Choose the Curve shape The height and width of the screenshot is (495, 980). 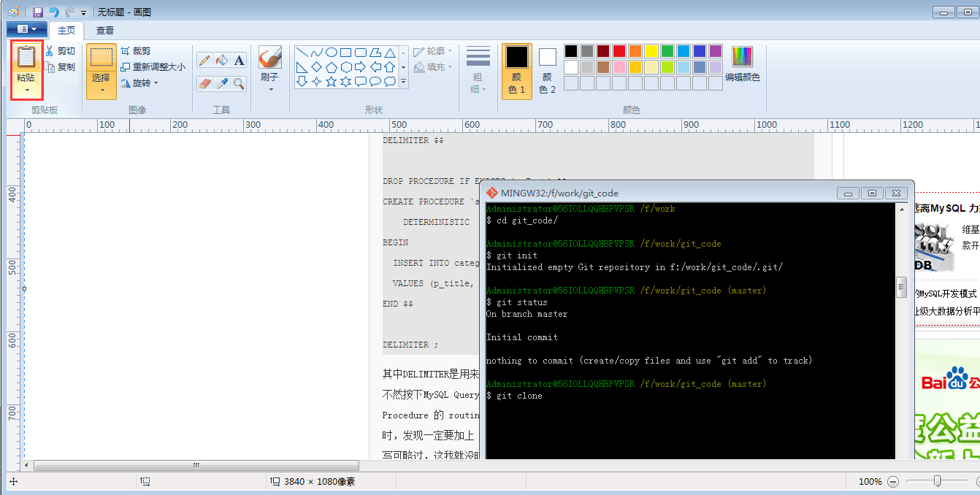(316, 53)
